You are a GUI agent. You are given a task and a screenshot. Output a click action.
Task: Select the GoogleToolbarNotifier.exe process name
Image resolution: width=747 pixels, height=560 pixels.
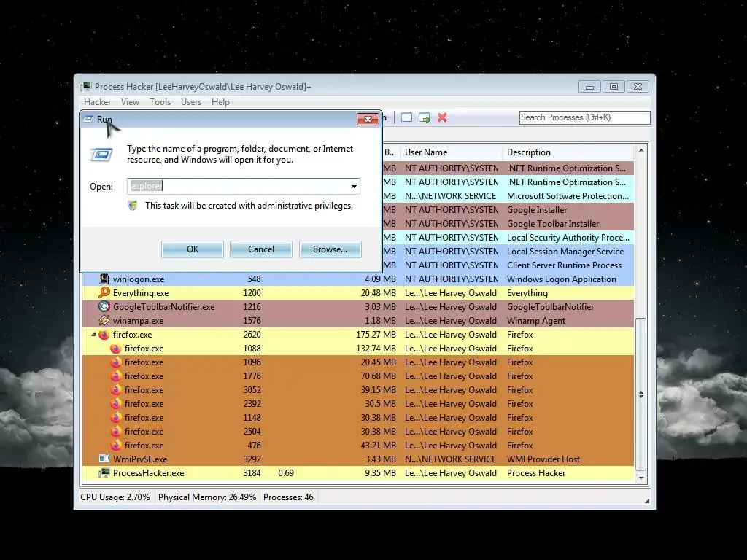[163, 307]
